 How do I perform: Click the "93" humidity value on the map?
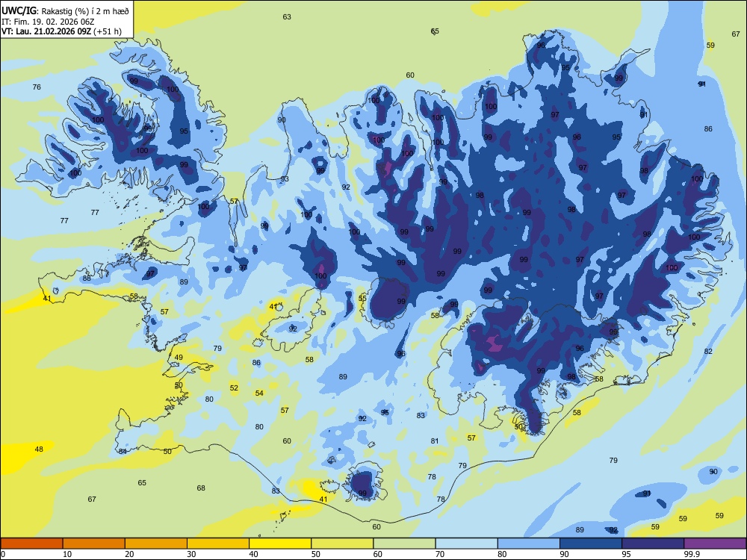285,179
